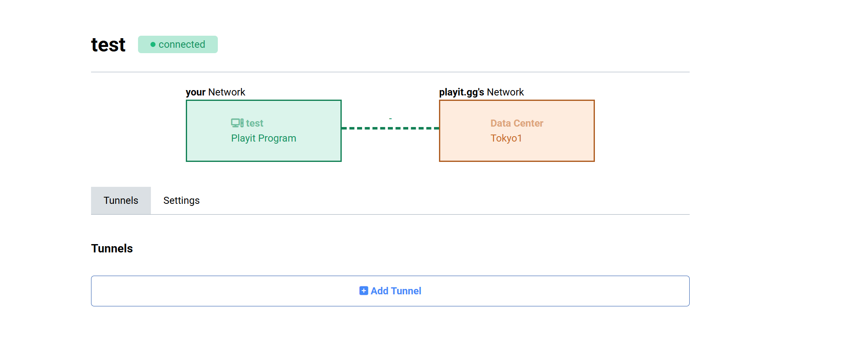Click the large 'test' page title
This screenshot has height=340, width=868.
click(x=108, y=45)
